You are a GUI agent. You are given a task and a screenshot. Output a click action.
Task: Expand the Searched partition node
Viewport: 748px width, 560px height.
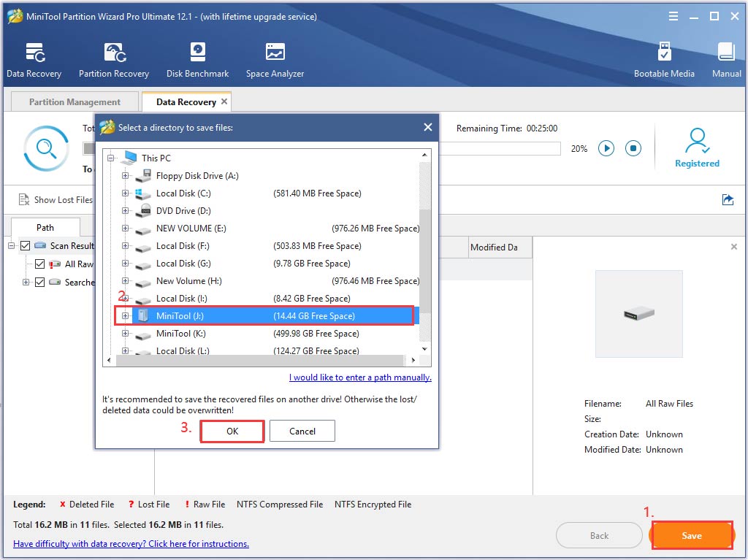[26, 282]
